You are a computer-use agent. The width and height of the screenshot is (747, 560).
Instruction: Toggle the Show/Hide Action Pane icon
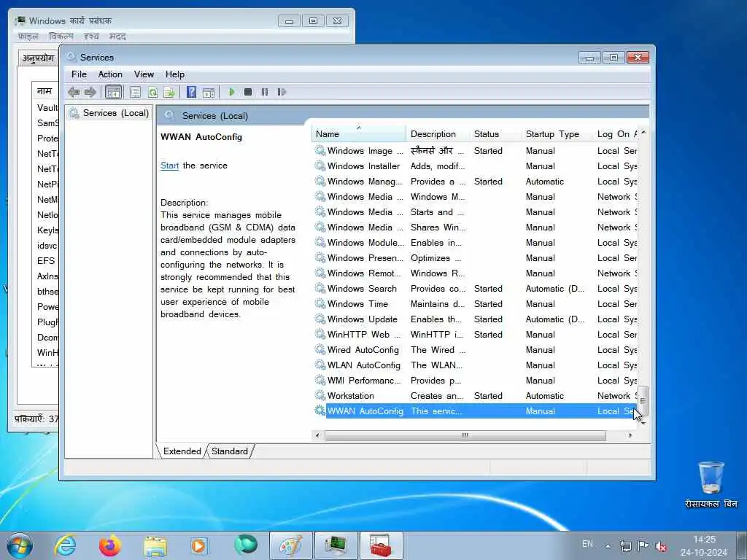(x=209, y=93)
